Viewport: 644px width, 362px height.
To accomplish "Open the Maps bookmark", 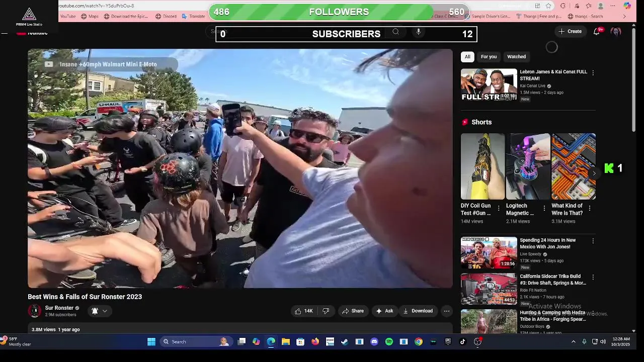I will 90,16.
